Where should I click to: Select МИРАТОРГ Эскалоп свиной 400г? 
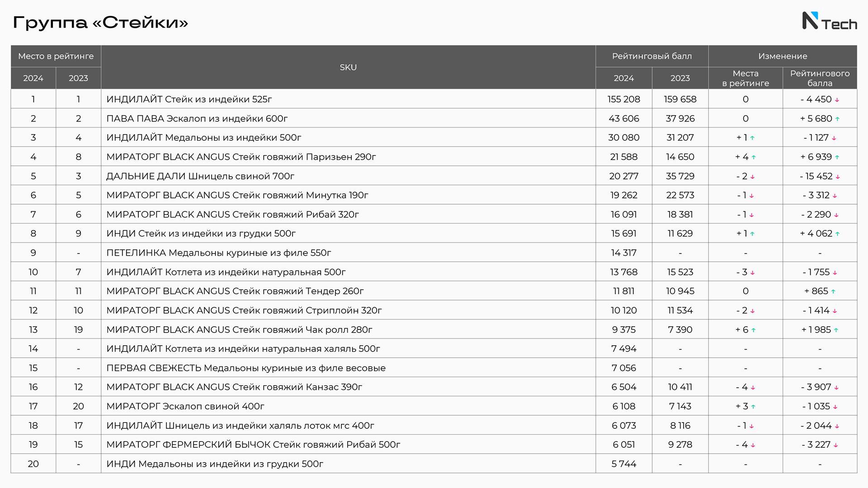[x=185, y=406]
